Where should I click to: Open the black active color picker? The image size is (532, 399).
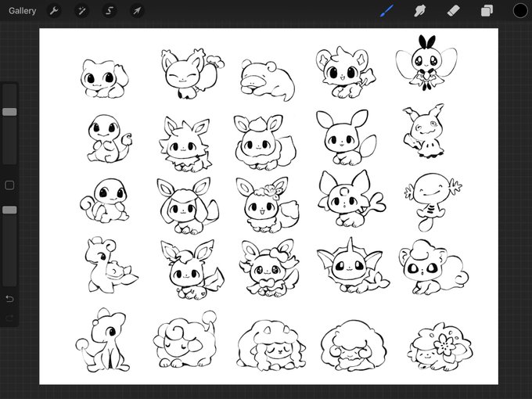520,10
